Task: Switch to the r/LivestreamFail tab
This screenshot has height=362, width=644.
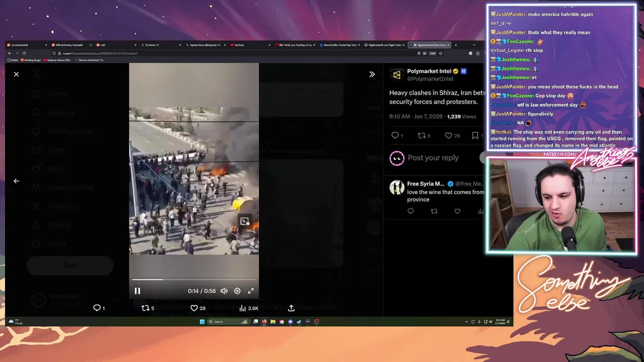Action: 28,45
